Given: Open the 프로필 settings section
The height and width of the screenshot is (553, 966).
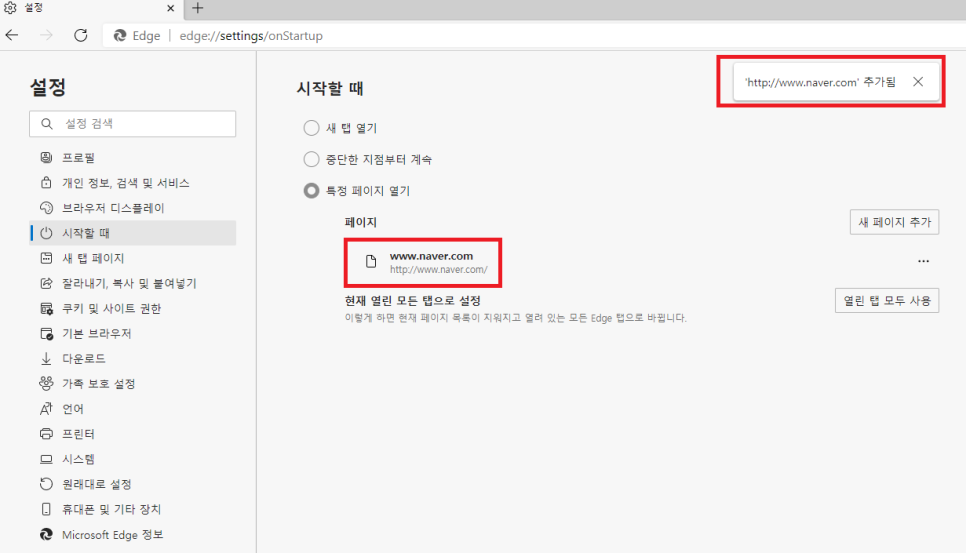Looking at the screenshot, I should click(x=132, y=158).
